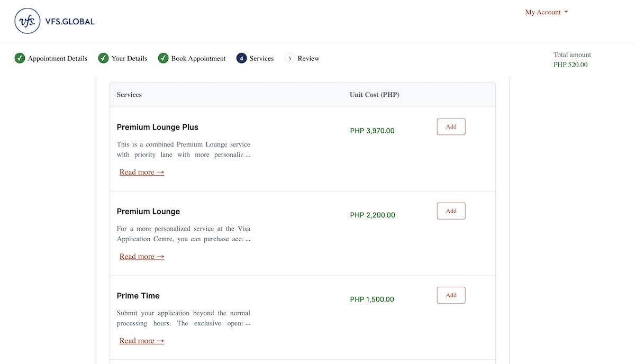635x364 pixels.
Task: Expand the Premium Lounge description via Read more
Action: [142, 257]
